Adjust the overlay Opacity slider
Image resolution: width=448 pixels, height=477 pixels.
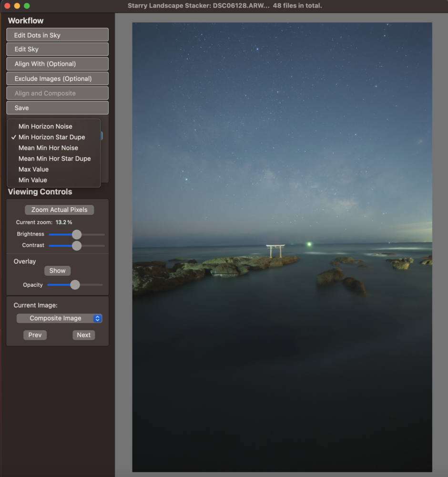click(x=74, y=284)
